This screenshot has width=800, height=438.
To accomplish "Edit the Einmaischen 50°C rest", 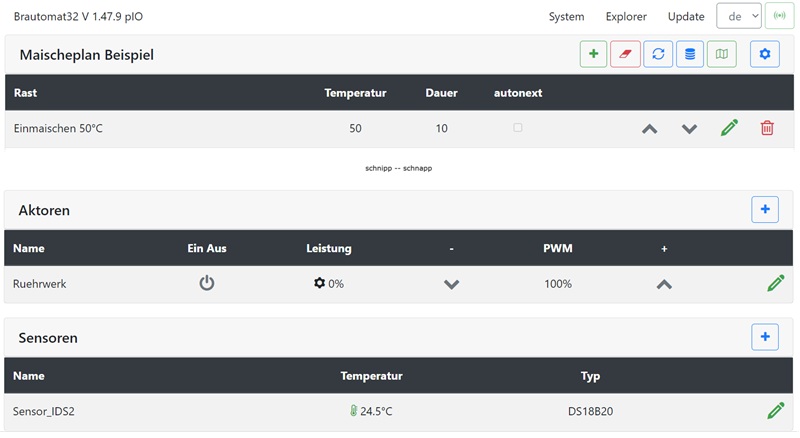I will (729, 128).
